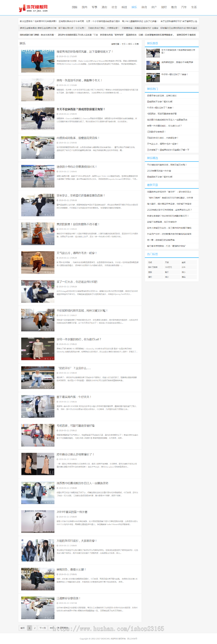
Task: Click the 500万元 tag in 热门标签
Action: (x=168, y=267)
